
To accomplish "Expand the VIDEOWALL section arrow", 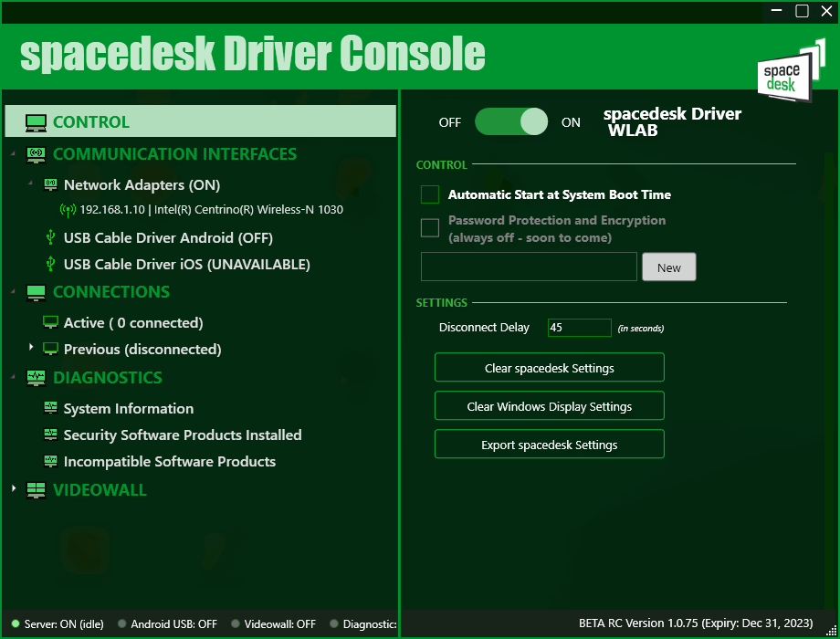I will (14, 489).
